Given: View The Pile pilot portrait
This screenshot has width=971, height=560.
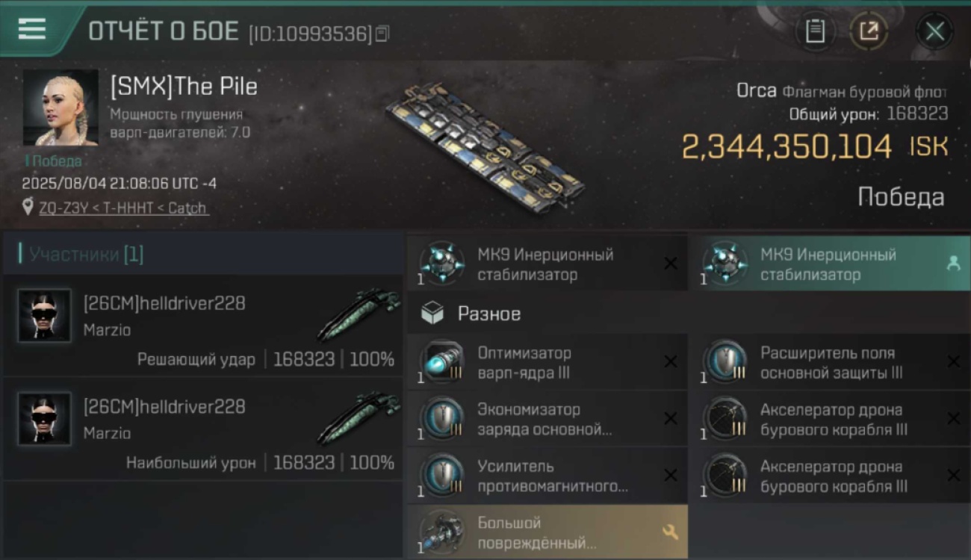Looking at the screenshot, I should (61, 108).
